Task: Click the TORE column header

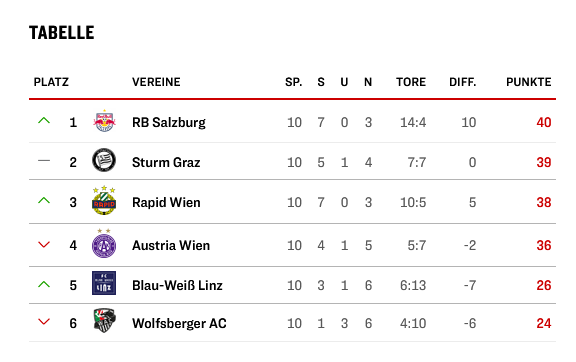Action: 411,82
